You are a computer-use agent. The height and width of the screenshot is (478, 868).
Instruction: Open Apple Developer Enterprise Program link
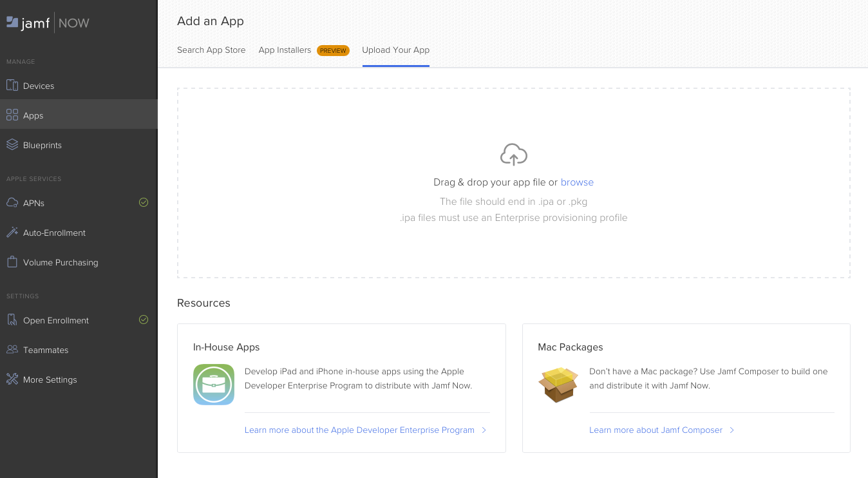pos(359,430)
